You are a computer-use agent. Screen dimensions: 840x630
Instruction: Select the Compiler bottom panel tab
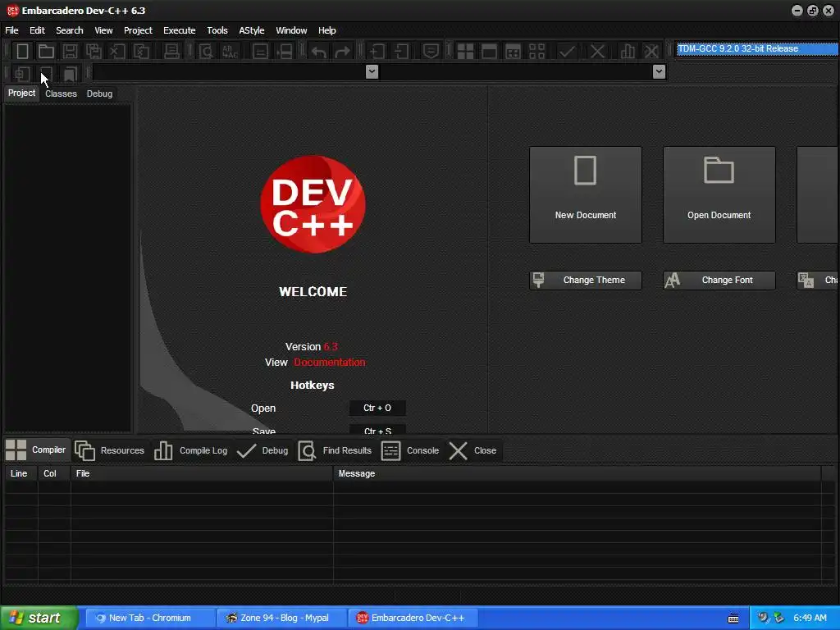click(36, 450)
